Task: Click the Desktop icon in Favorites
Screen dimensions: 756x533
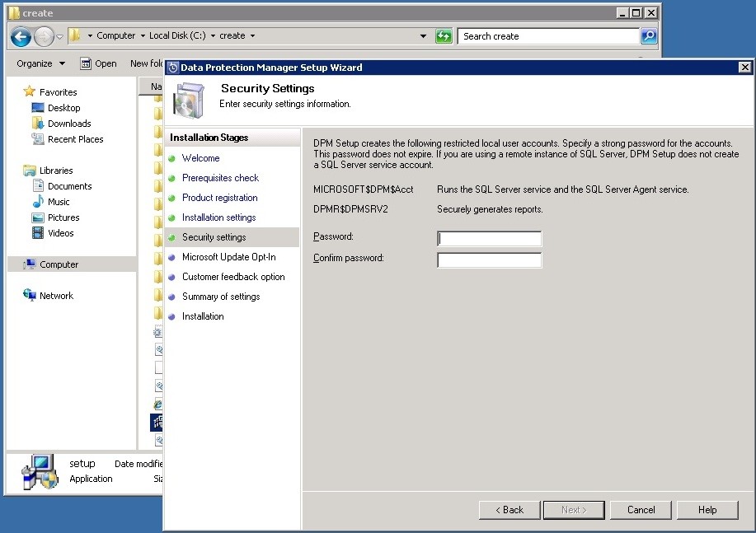Action: 38,107
